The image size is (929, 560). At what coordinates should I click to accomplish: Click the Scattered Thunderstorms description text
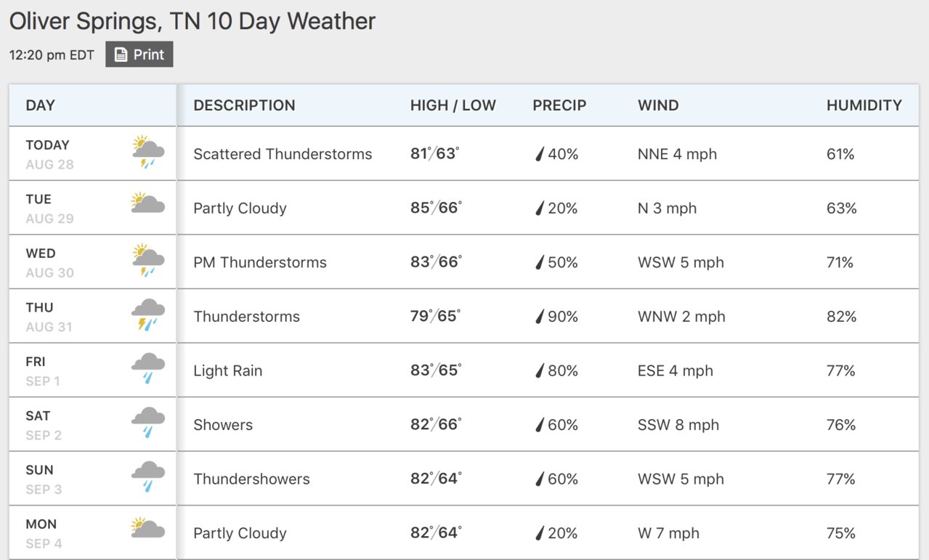point(283,154)
